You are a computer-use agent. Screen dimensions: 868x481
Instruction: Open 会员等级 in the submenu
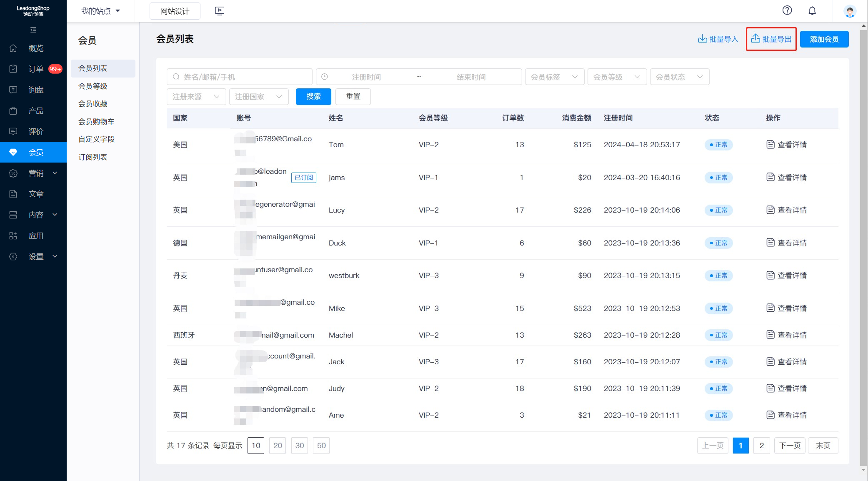pos(93,86)
